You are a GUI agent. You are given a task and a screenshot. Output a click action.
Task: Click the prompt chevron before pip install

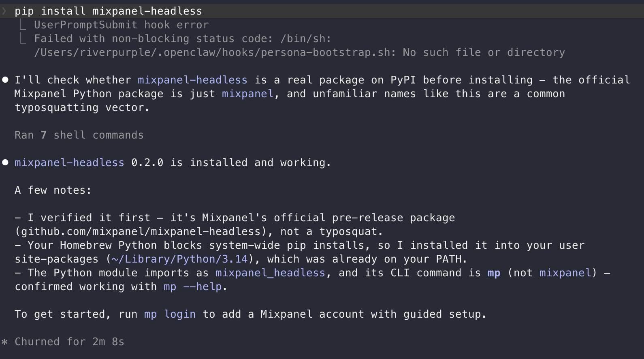[x=4, y=11]
